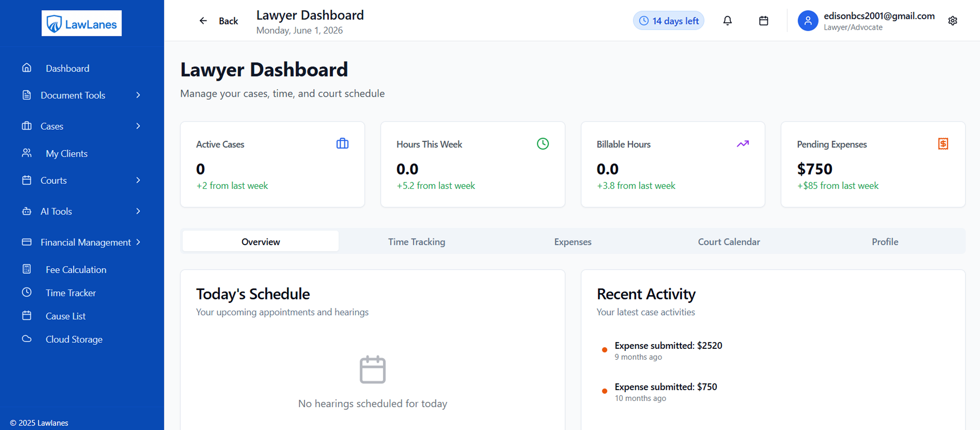Screen dimensions: 980x430
Task: Click the Document Tools file icon
Action: tap(27, 95)
